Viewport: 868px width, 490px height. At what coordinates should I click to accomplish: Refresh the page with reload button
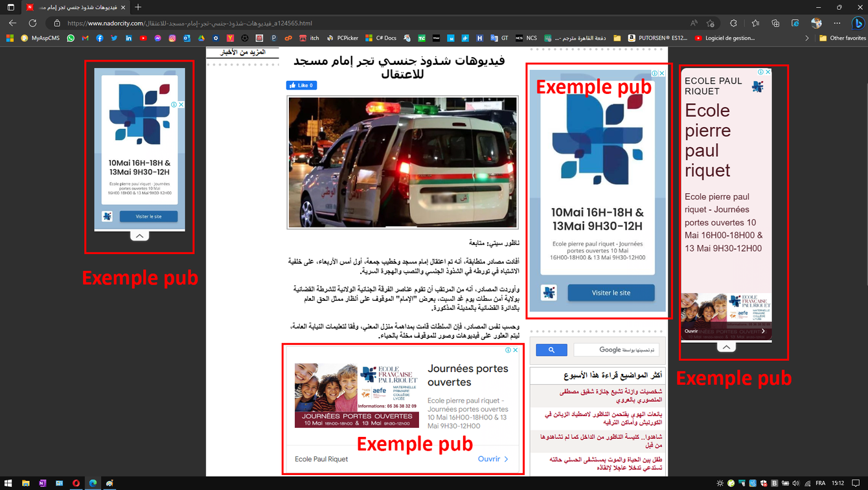pyautogui.click(x=32, y=23)
